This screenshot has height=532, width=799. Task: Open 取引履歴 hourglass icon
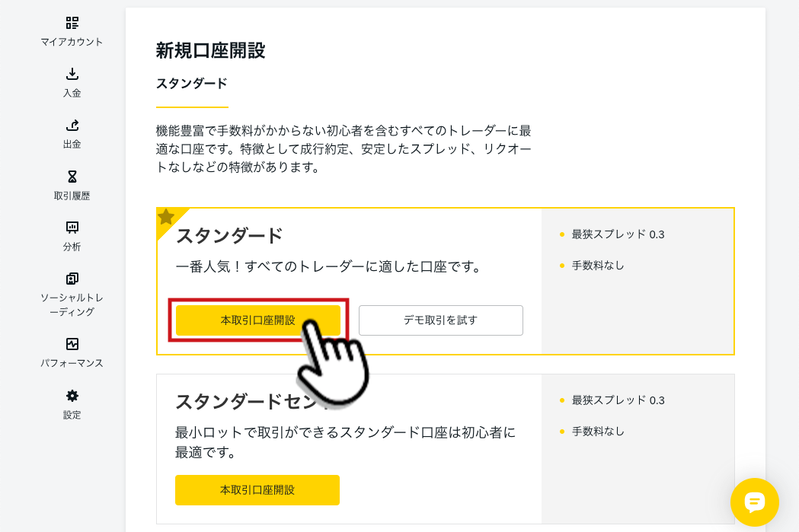point(72,177)
